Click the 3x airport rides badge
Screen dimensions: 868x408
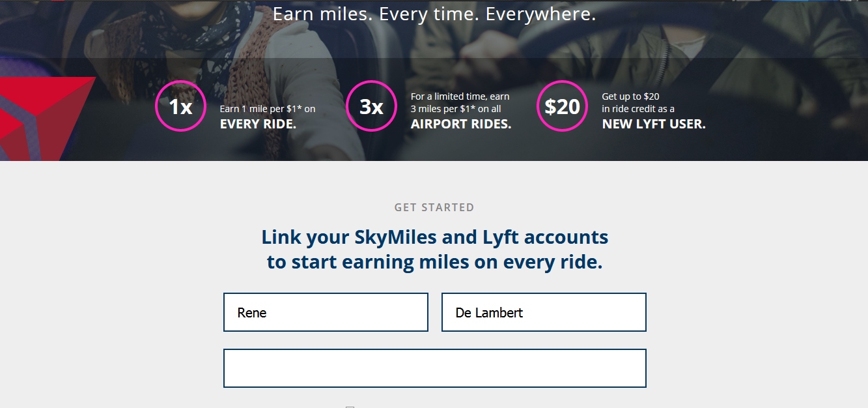[371, 106]
